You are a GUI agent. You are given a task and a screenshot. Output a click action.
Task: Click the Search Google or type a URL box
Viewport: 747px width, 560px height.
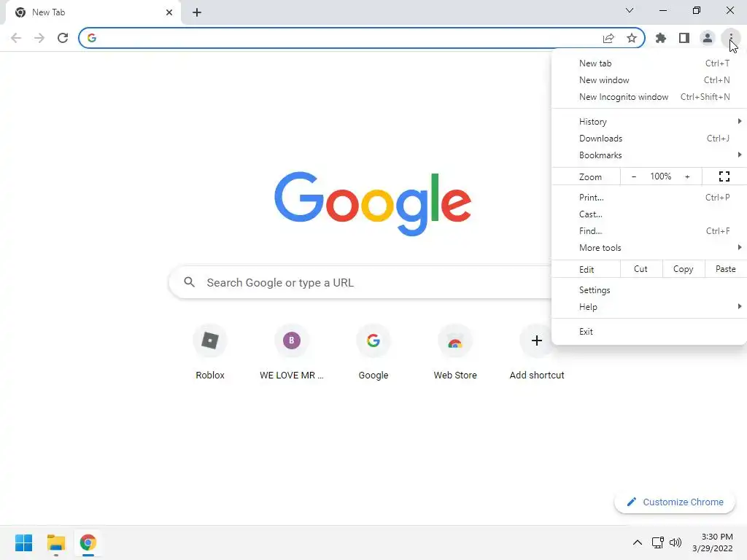click(x=360, y=282)
